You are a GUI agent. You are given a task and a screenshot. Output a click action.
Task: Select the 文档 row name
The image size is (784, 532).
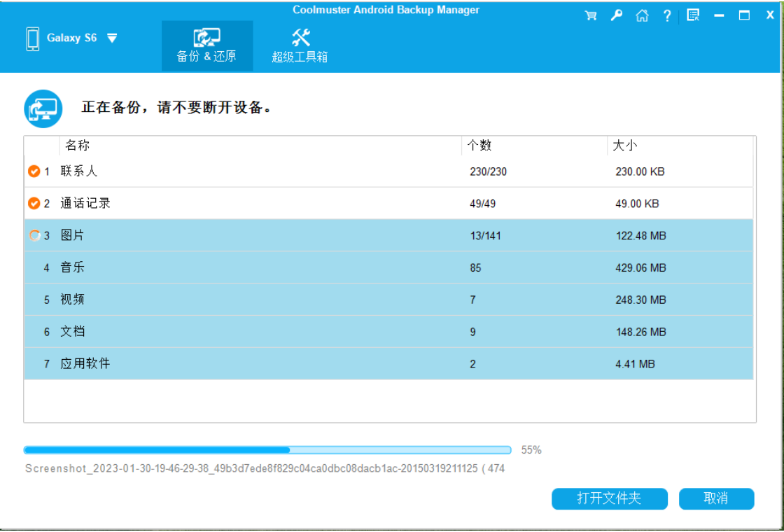coord(73,332)
